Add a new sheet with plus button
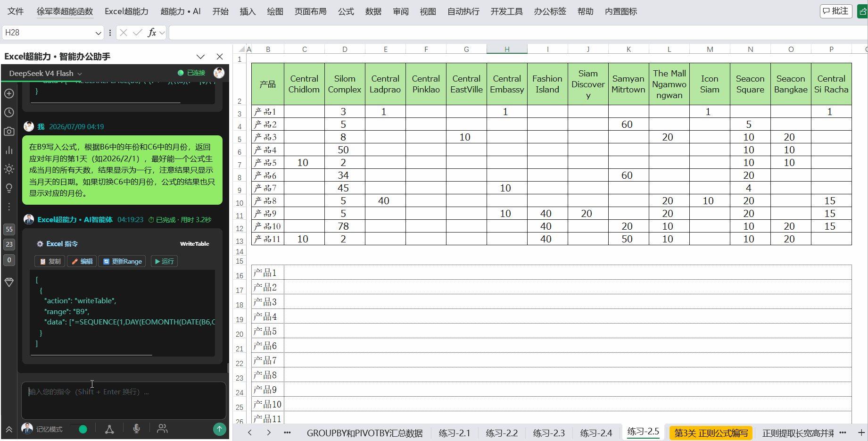 pyautogui.click(x=861, y=433)
